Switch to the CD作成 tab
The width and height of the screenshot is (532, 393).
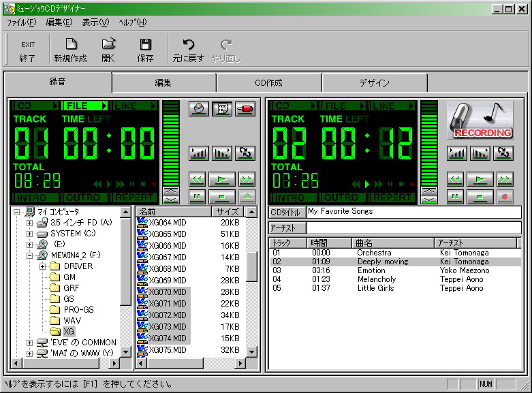pyautogui.click(x=268, y=83)
